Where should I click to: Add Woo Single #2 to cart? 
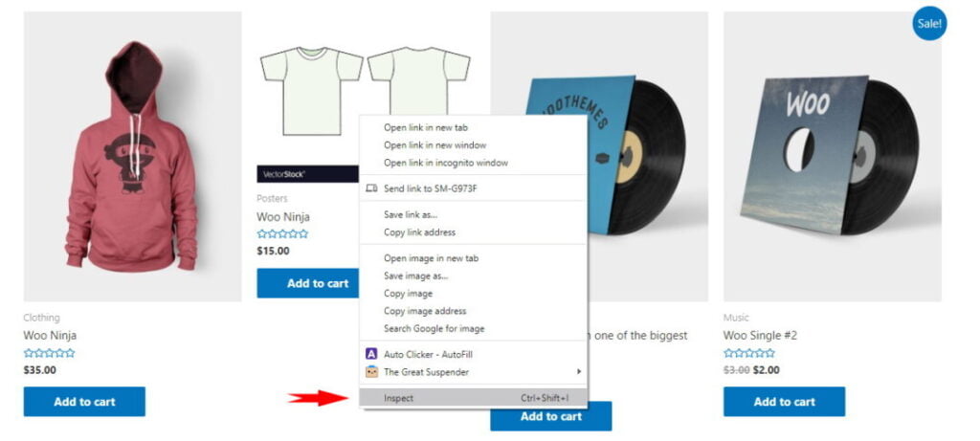point(785,402)
